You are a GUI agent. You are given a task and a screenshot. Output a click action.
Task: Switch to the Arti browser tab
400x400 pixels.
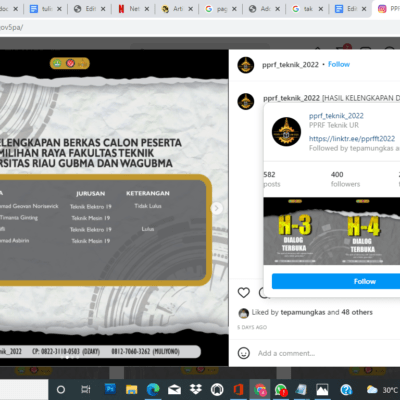click(173, 9)
